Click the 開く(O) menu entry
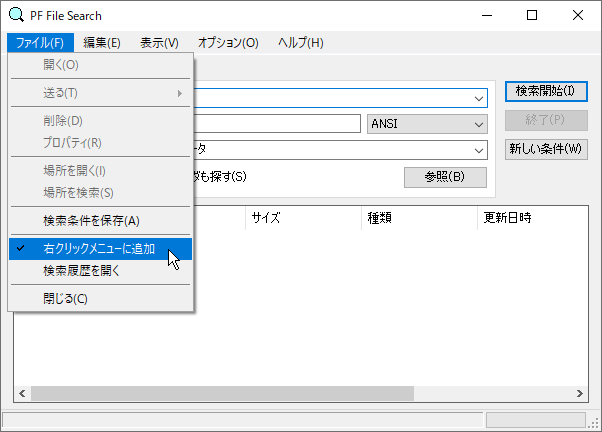The height and width of the screenshot is (432, 602). click(101, 65)
